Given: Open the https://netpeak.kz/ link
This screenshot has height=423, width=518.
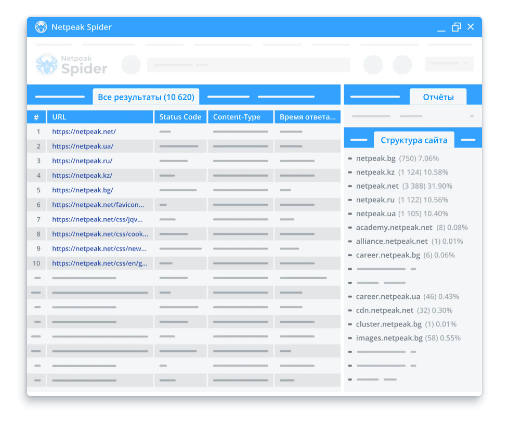Looking at the screenshot, I should click(x=82, y=175).
